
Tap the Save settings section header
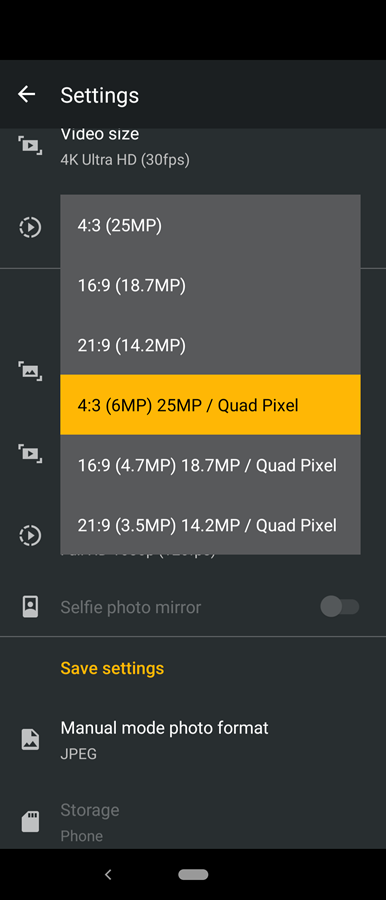pos(112,668)
